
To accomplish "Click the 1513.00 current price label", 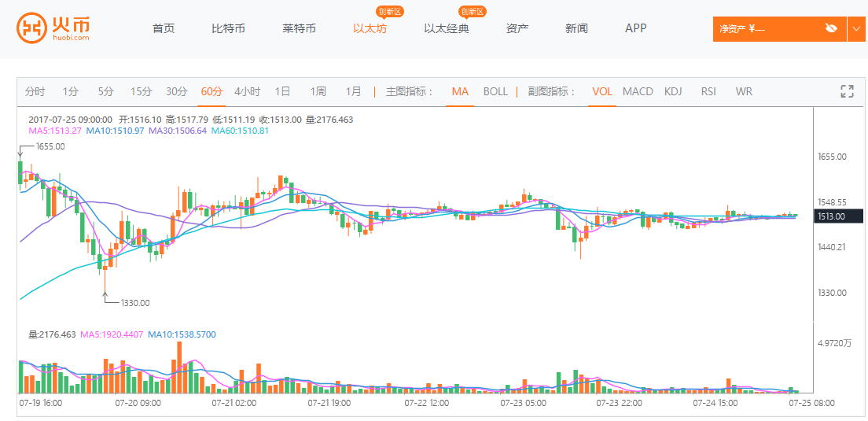I will (x=831, y=216).
